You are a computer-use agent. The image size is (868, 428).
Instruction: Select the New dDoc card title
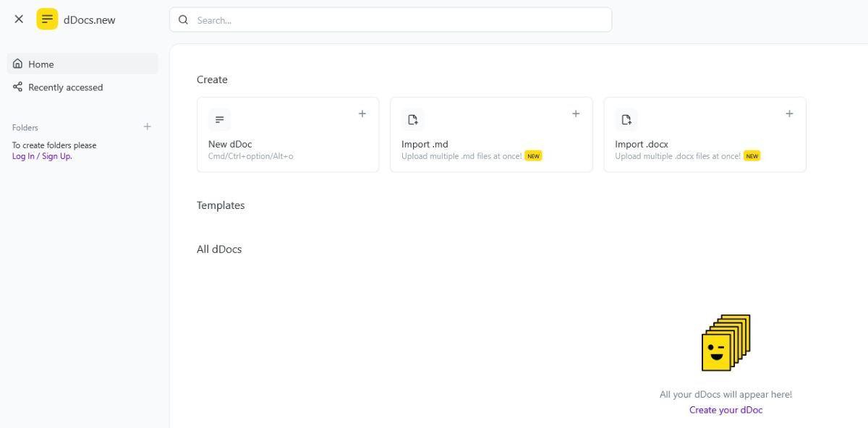coord(230,144)
